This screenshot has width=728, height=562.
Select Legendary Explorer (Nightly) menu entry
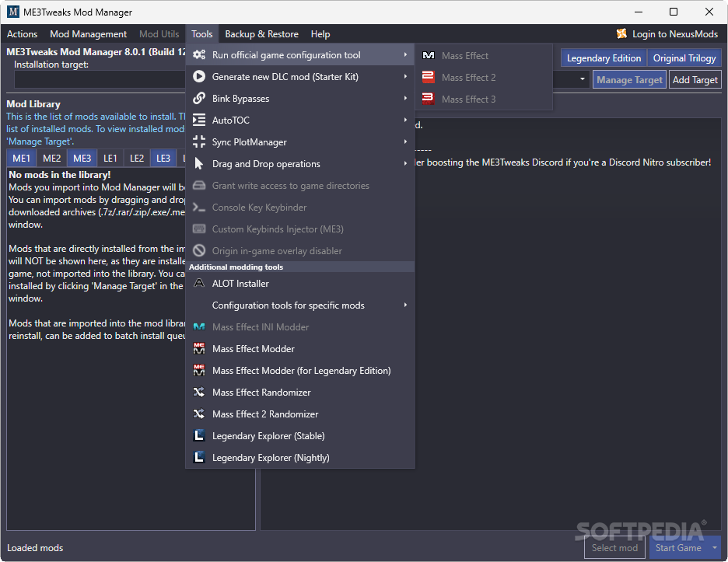(x=300, y=458)
